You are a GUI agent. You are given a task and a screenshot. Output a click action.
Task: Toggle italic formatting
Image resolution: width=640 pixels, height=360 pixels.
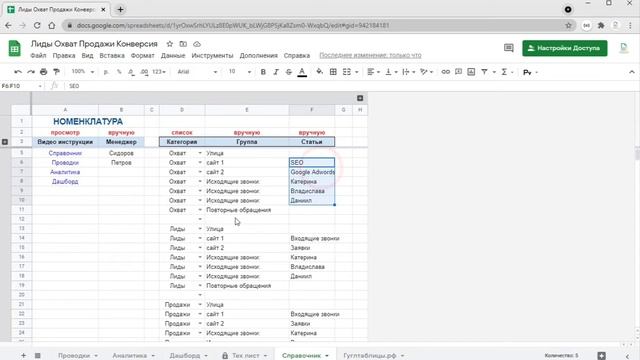(x=276, y=72)
